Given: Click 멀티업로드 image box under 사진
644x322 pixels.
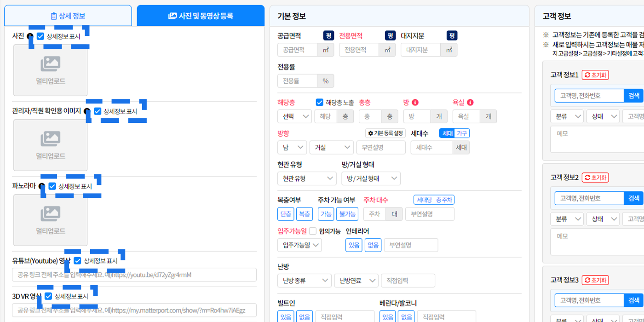Looking at the screenshot, I should click(x=51, y=70).
